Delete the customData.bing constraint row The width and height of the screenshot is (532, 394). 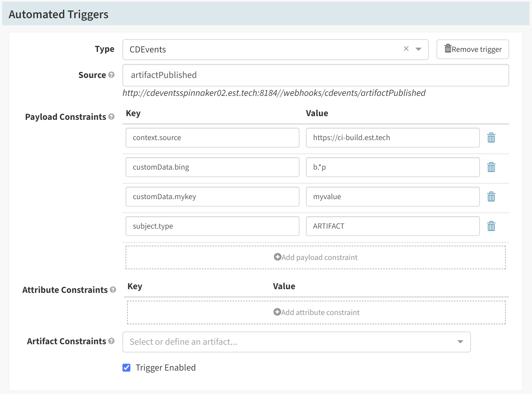tap(491, 167)
